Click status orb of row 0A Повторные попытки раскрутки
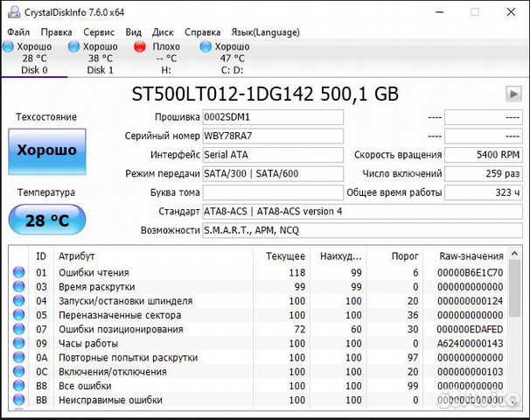The height and width of the screenshot is (420, 530). pos(19,358)
